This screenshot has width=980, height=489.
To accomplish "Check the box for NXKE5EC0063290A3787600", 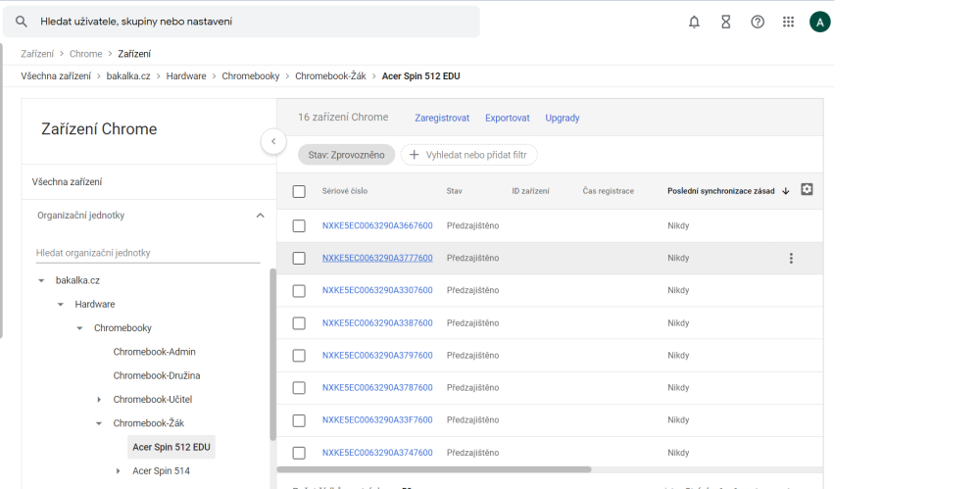I will (x=299, y=388).
